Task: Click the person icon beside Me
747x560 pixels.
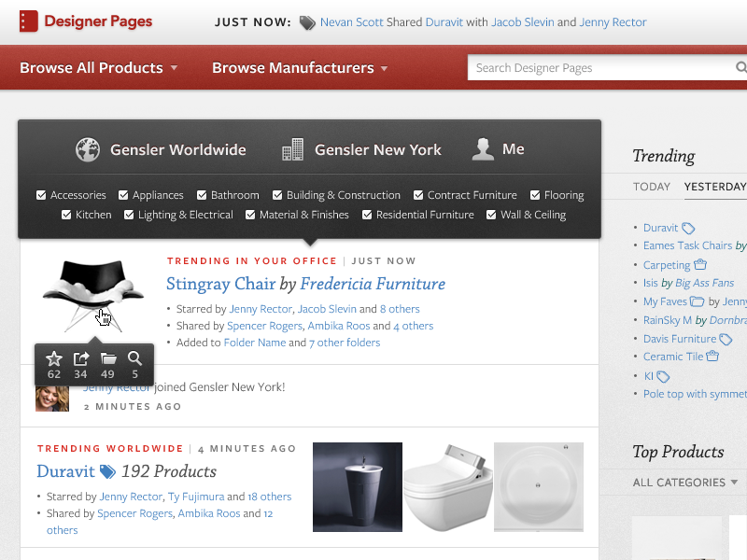Action: [483, 149]
